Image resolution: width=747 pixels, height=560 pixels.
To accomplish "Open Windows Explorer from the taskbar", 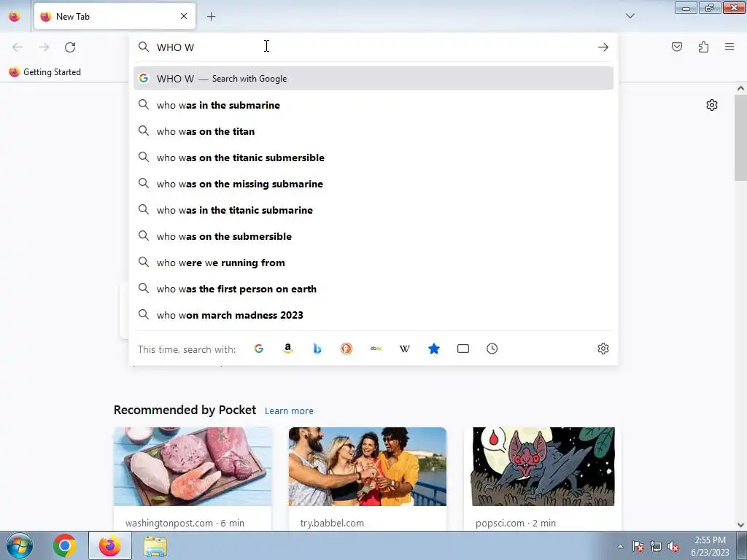I will 155,547.
